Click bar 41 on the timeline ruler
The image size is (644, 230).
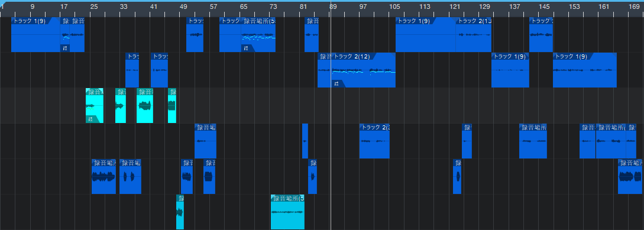coord(154,7)
